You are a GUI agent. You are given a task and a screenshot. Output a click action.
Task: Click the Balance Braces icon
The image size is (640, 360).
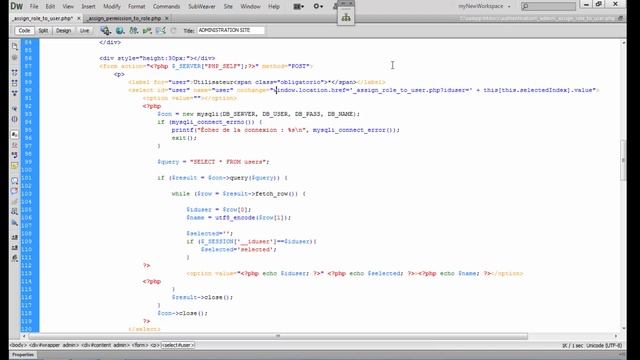tap(15, 119)
